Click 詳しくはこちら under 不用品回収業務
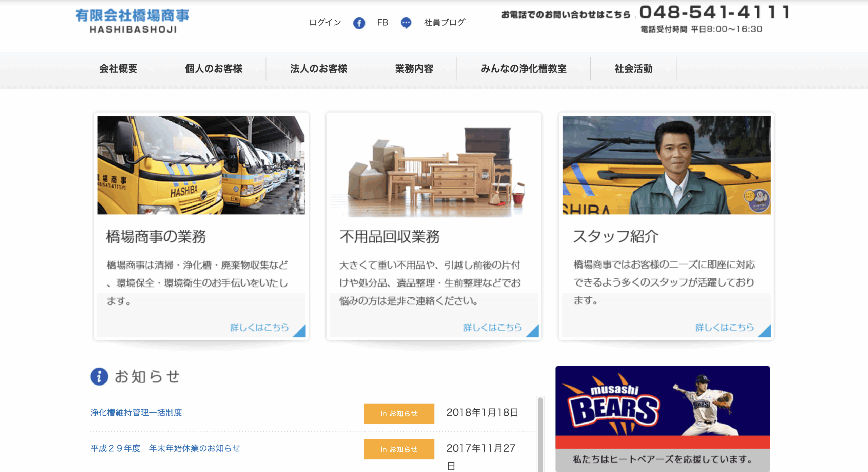The height and width of the screenshot is (472, 868). [x=493, y=328]
